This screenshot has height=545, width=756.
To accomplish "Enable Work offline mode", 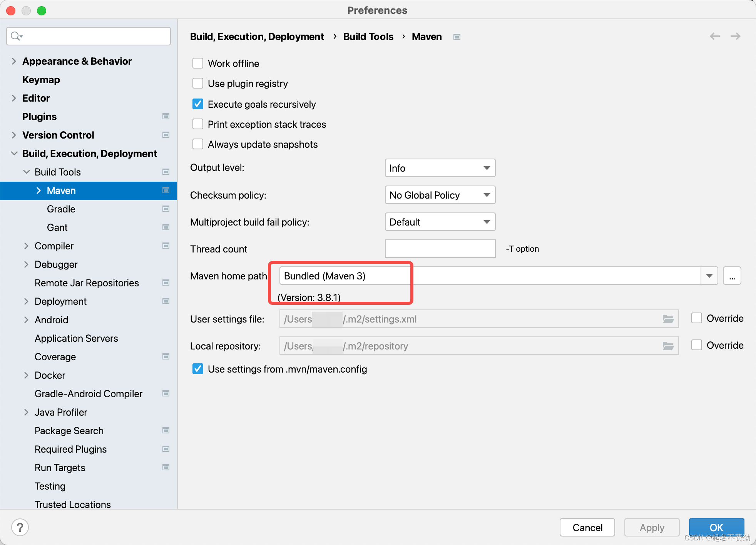I will (x=197, y=63).
